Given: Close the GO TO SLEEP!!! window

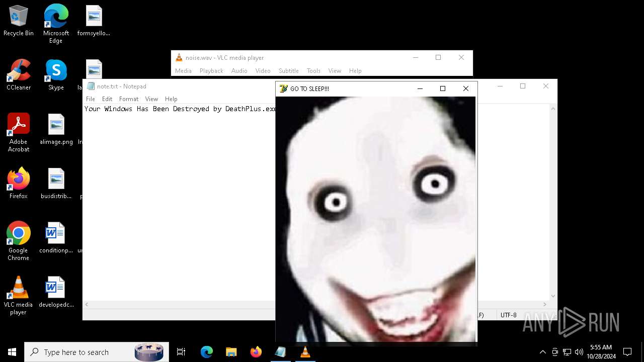Looking at the screenshot, I should click(466, 88).
